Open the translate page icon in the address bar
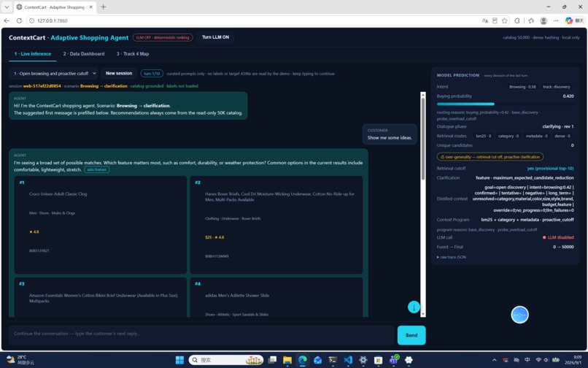The image size is (588, 368). pos(485,20)
